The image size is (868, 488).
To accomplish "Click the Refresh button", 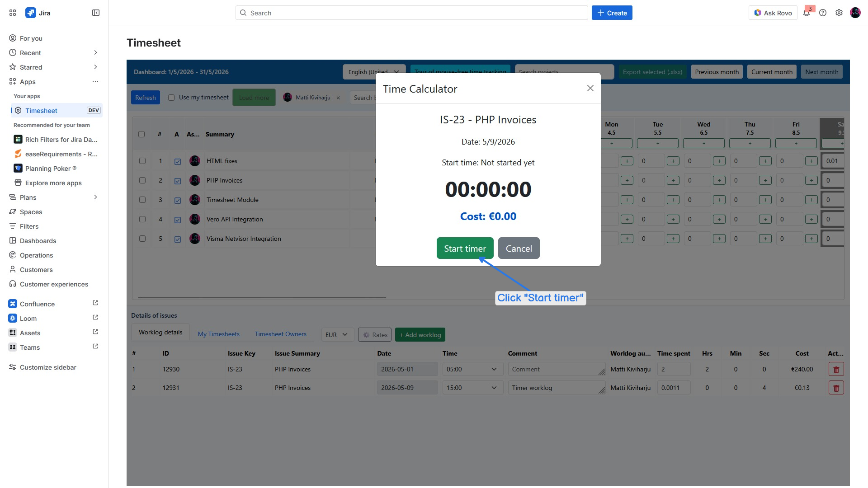I will (x=145, y=98).
